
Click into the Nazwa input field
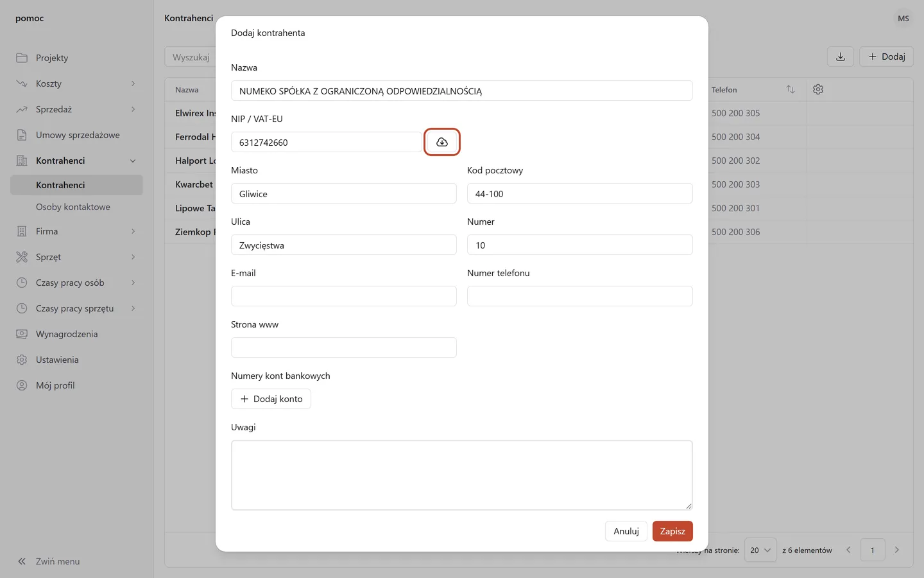[x=462, y=91]
